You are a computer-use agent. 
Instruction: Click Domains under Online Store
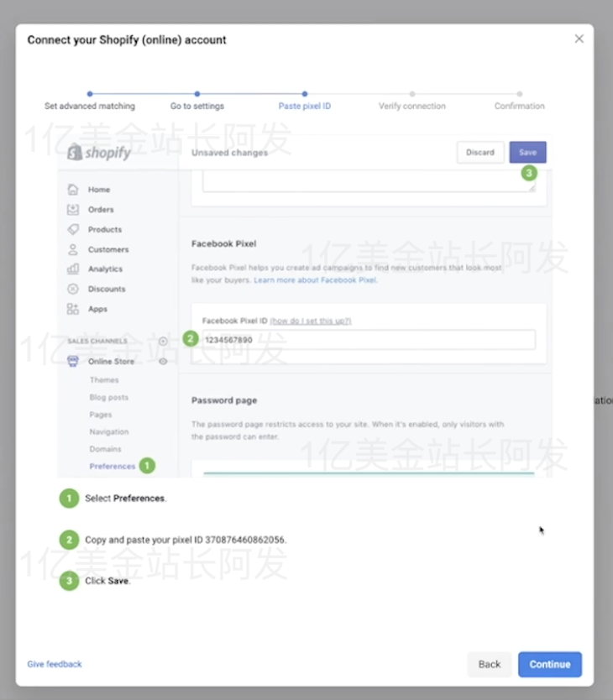click(106, 449)
